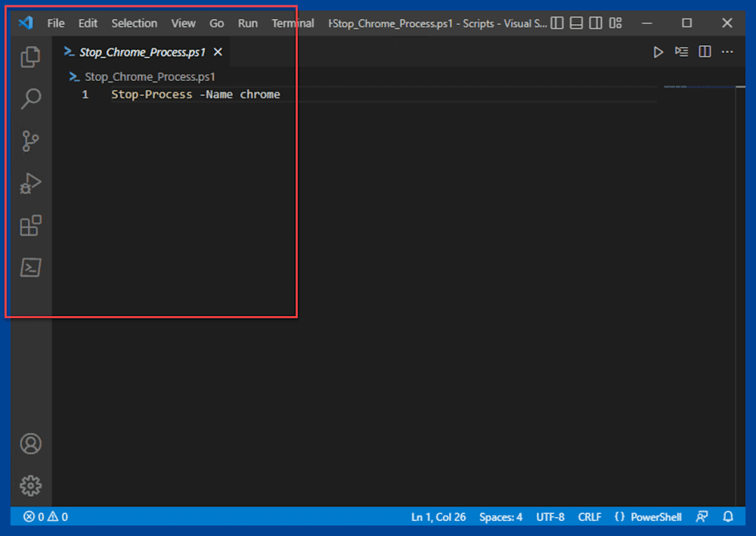
Task: Open the Run and Debug view
Action: [x=31, y=183]
